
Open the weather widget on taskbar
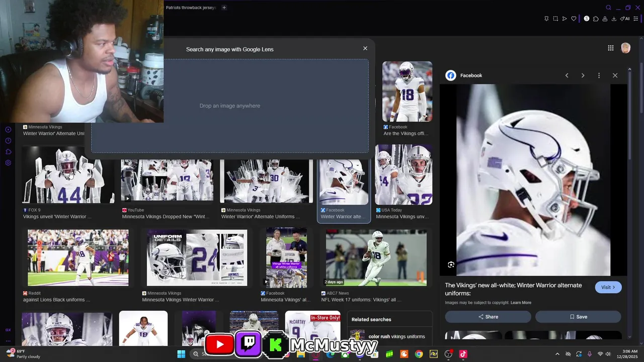[x=23, y=354]
